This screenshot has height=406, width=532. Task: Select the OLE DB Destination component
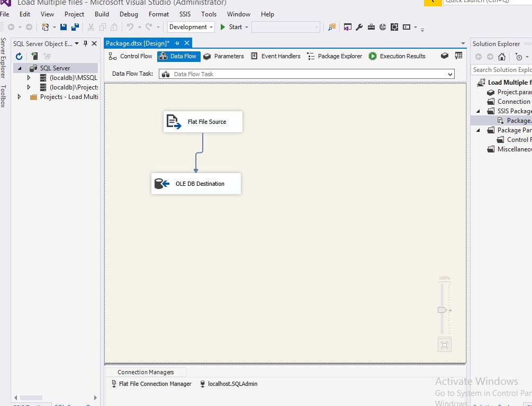click(x=196, y=184)
